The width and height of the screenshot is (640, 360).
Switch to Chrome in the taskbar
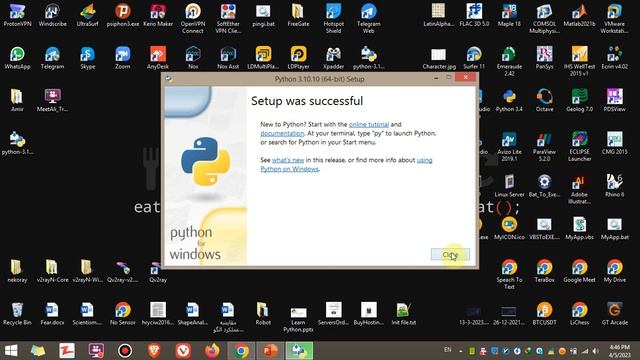241,351
